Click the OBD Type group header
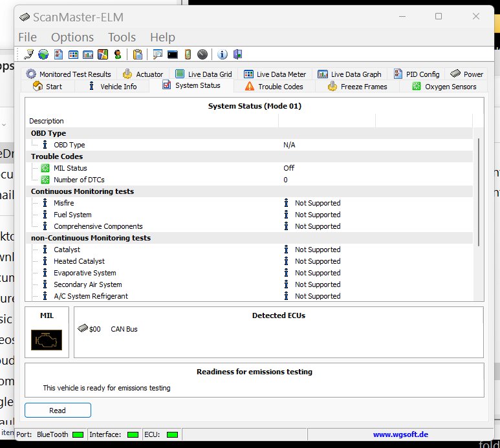500x448 pixels. (x=250, y=133)
